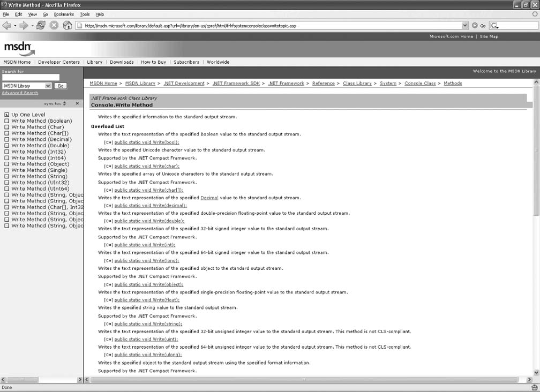
Task: Select the Write Method (UInt64) box icon
Action: (7, 189)
